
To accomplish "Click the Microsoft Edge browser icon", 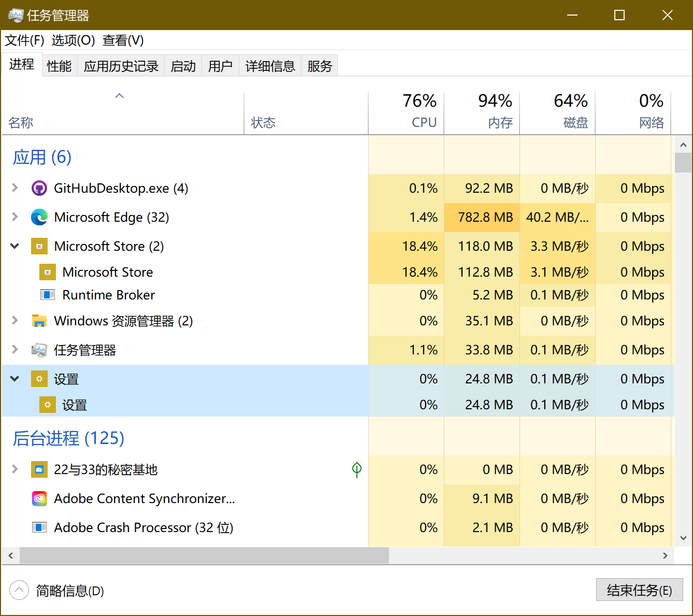I will [39, 217].
